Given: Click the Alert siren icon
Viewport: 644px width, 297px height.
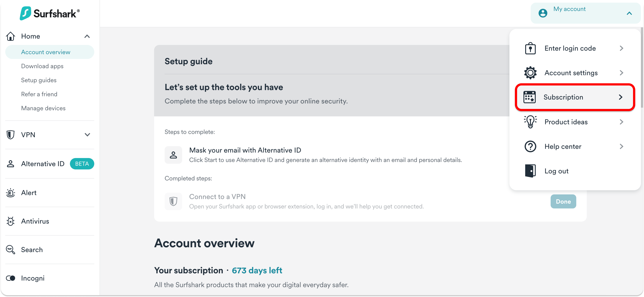Looking at the screenshot, I should pos(11,193).
